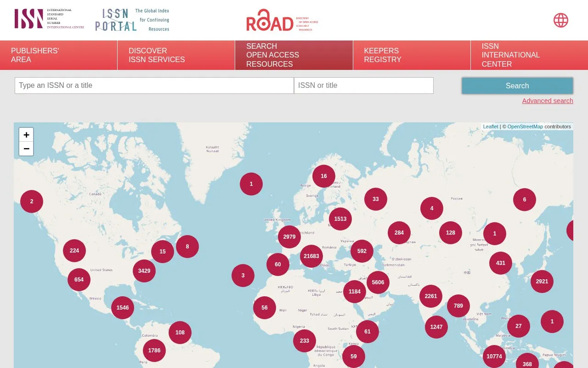Click the 654 cluster marker
This screenshot has height=368, width=588.
pos(79,280)
